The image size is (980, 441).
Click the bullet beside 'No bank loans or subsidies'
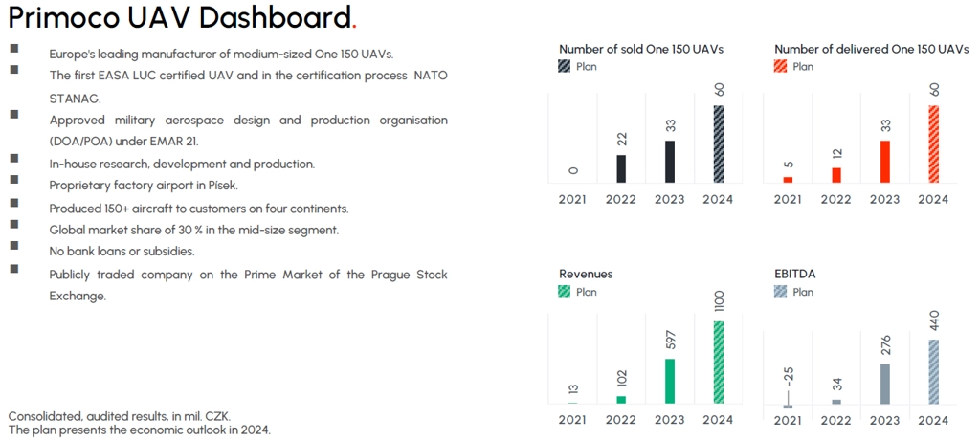tap(13, 245)
